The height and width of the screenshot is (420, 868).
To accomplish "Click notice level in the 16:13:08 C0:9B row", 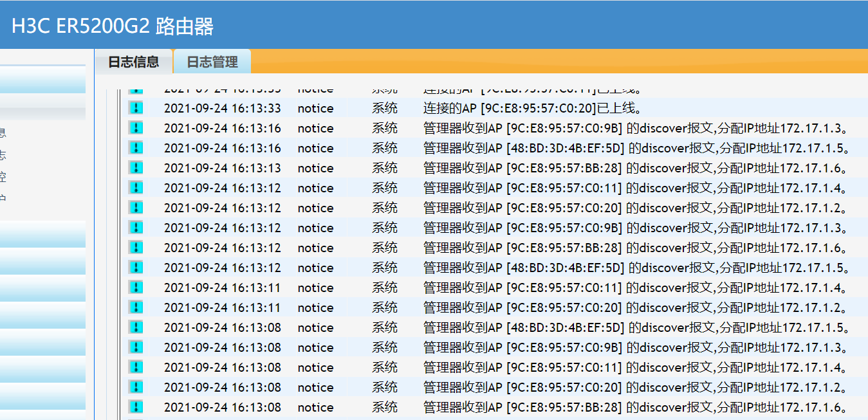I will pyautogui.click(x=315, y=347).
